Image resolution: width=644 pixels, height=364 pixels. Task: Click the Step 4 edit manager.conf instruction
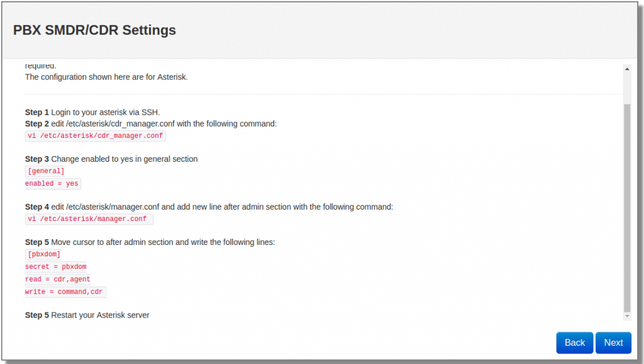point(209,207)
